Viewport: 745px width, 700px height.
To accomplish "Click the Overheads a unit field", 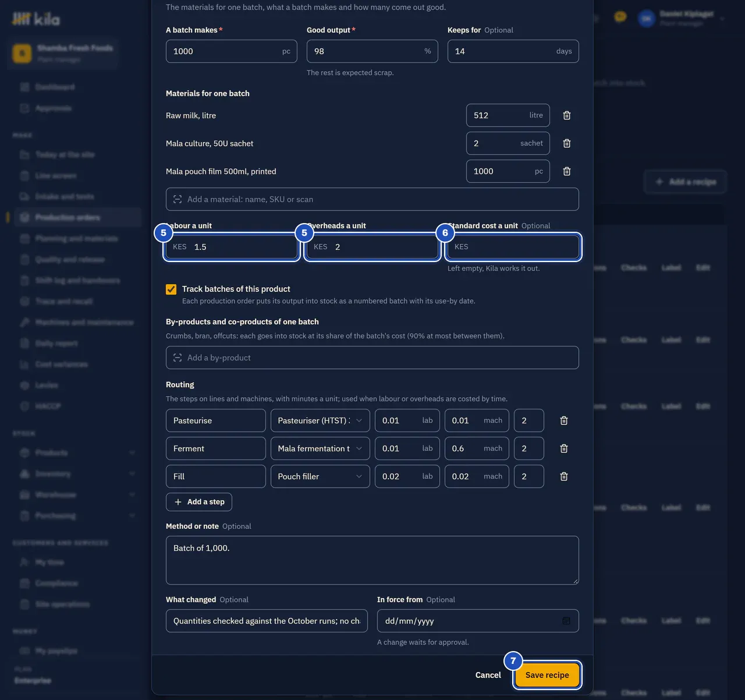I will tap(372, 247).
